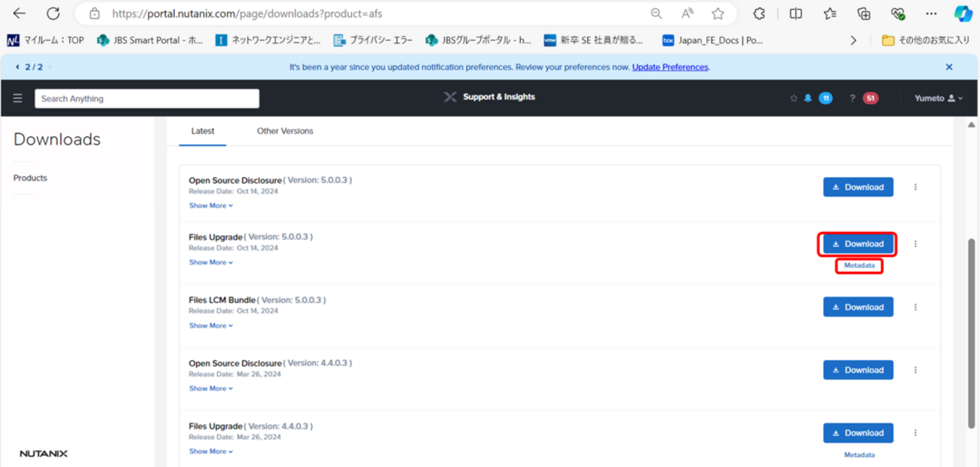Click the Nutanix logo in the sidebar

[x=44, y=453]
